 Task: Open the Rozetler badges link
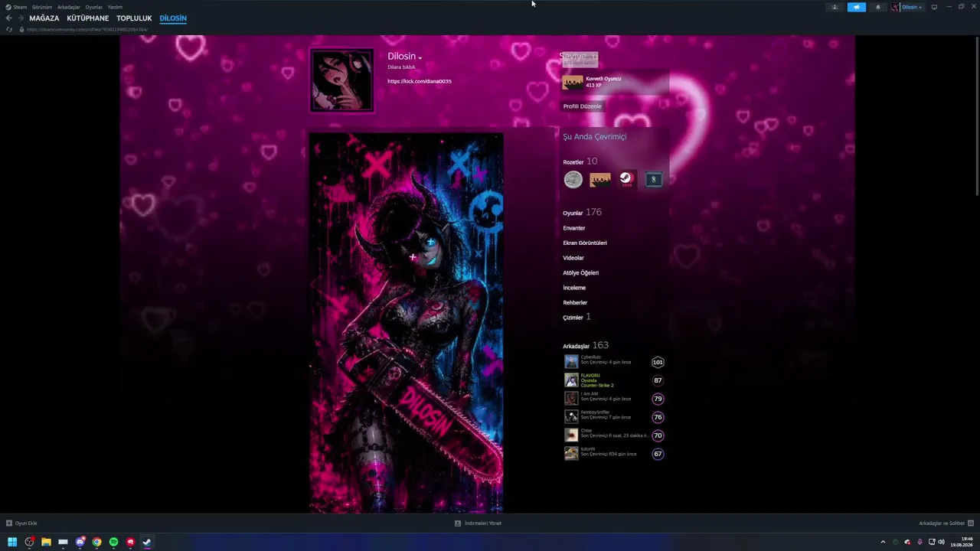click(580, 161)
